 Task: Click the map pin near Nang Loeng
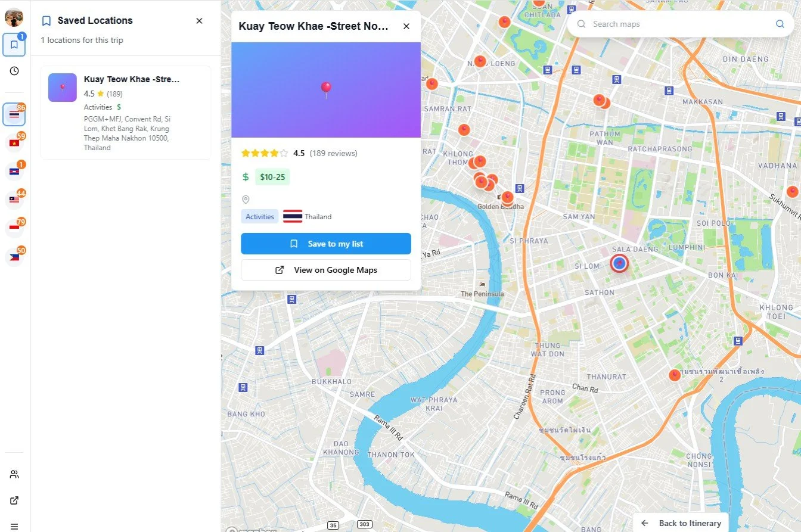(480, 61)
